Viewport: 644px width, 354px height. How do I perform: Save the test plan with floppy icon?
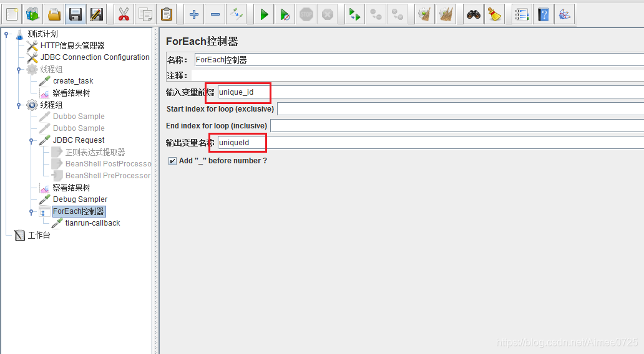click(x=75, y=14)
